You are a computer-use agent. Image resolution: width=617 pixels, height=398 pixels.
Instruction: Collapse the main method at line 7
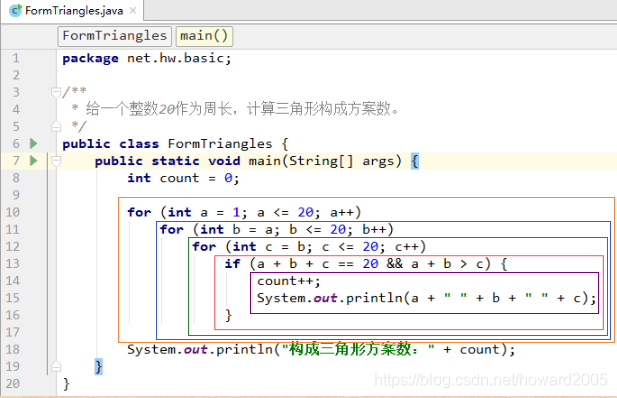tap(56, 161)
